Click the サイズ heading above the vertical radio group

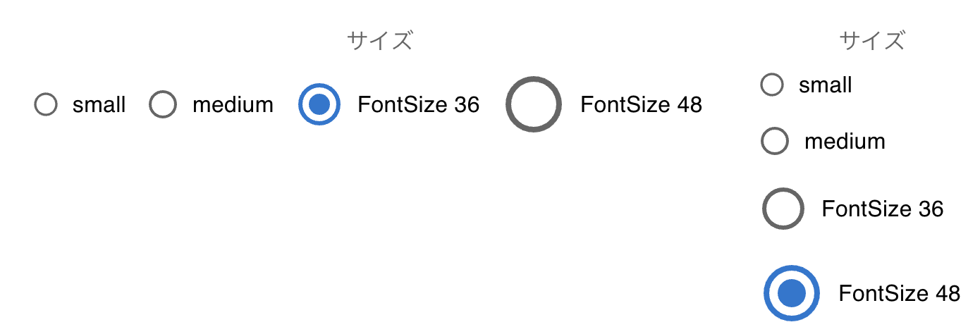(x=871, y=41)
